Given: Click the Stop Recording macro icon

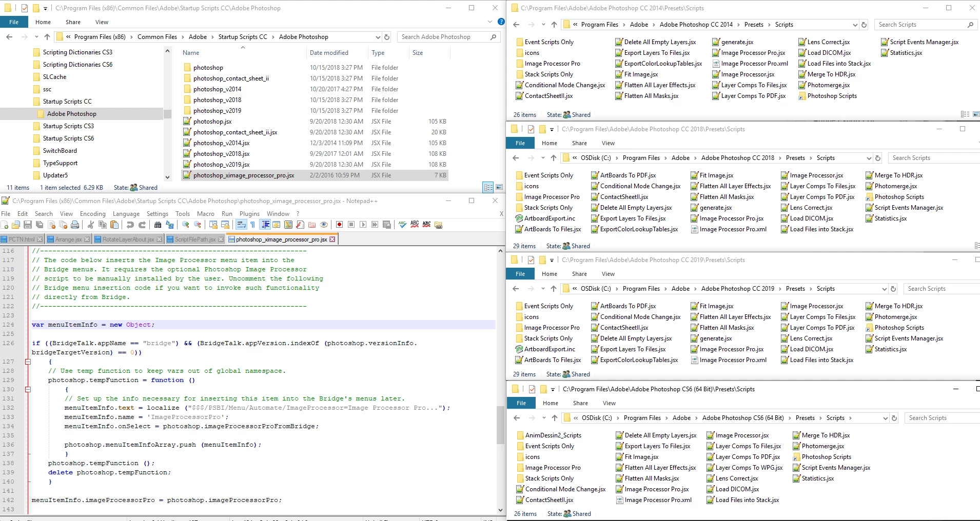Looking at the screenshot, I should point(351,225).
